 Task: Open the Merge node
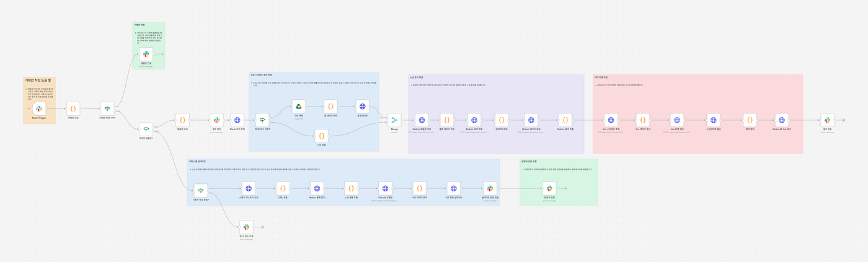[x=394, y=120]
